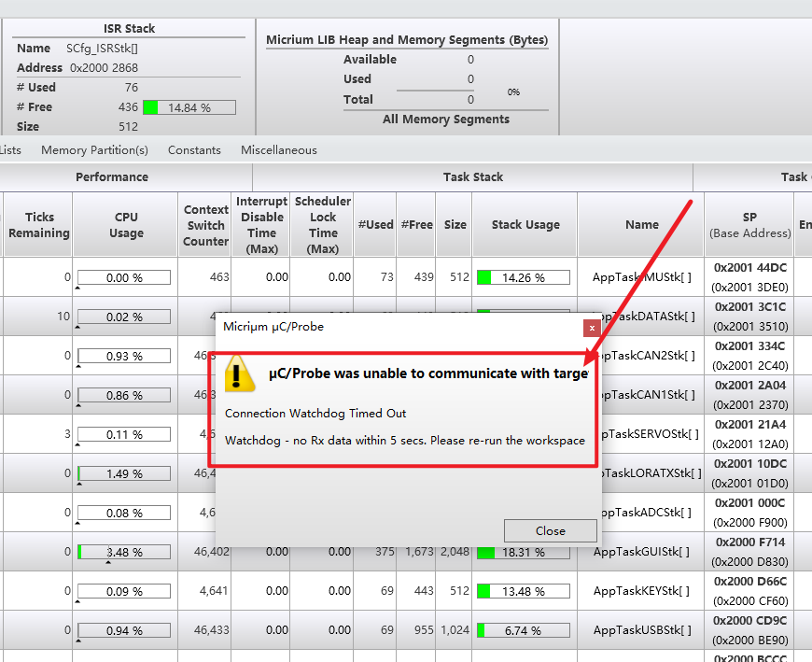Click the ISR Stack address 0x2000 2868

[x=105, y=68]
